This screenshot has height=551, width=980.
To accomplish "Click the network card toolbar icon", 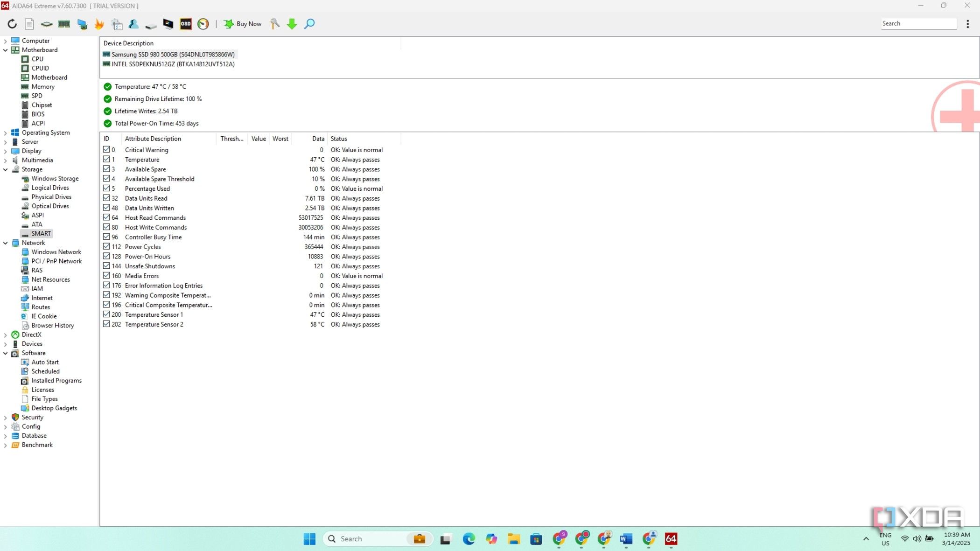I will tap(82, 24).
